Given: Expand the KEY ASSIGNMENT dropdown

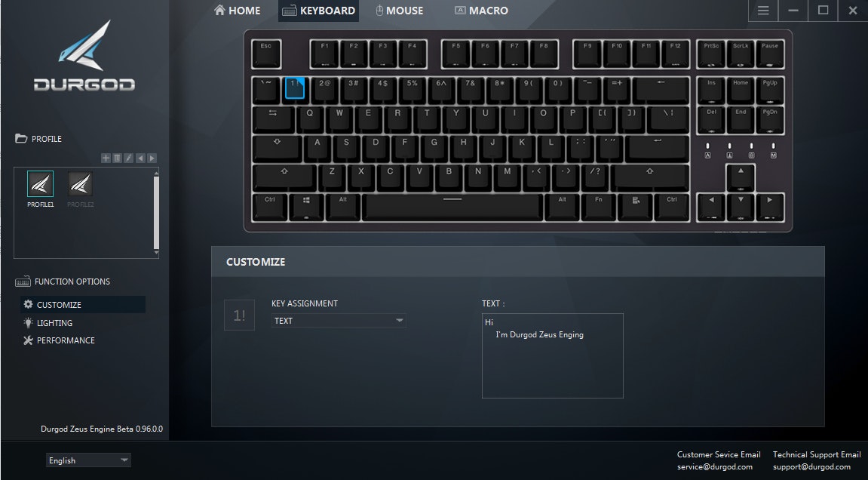Looking at the screenshot, I should 339,320.
